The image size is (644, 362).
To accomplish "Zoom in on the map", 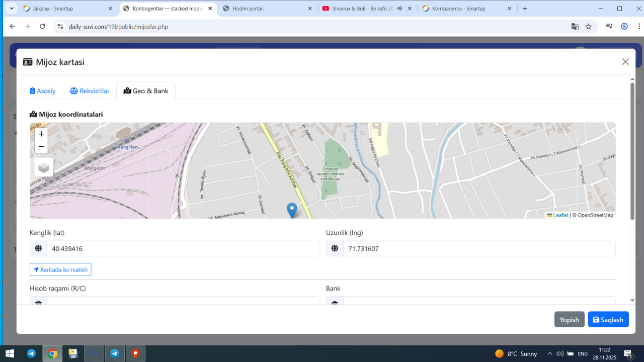I will tap(41, 134).
